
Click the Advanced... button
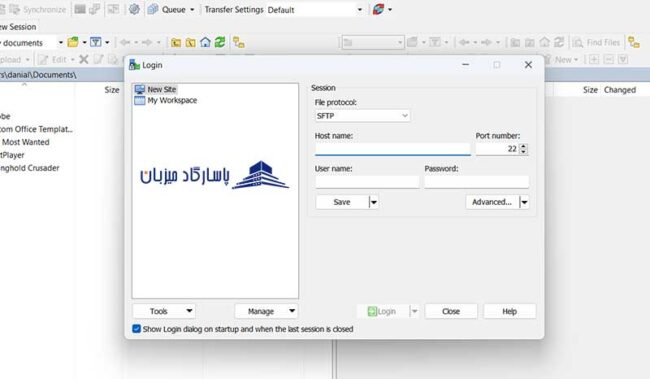point(492,202)
